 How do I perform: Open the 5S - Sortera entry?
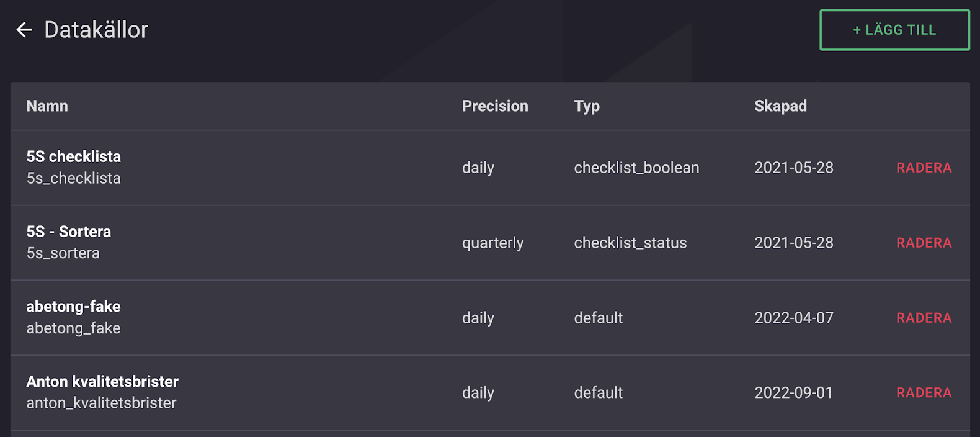[x=68, y=232]
